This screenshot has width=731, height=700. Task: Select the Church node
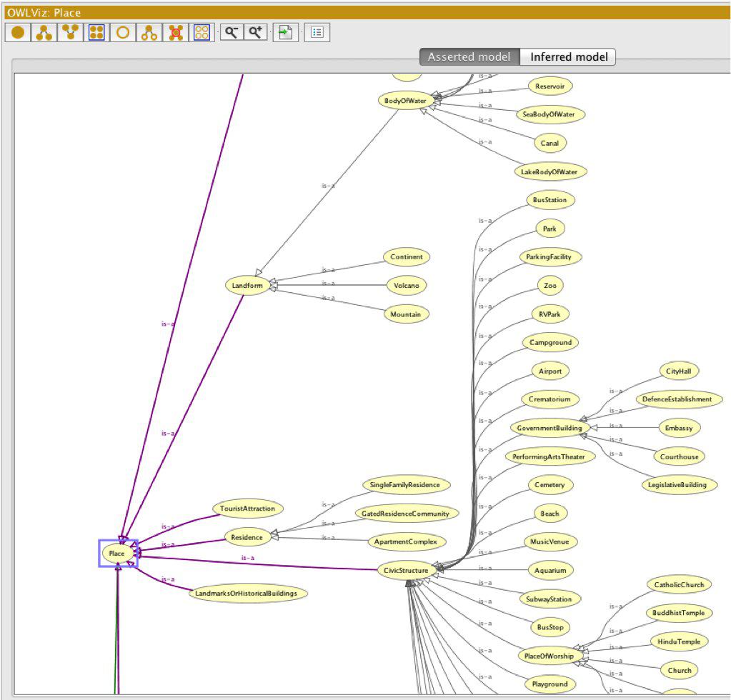tap(680, 671)
